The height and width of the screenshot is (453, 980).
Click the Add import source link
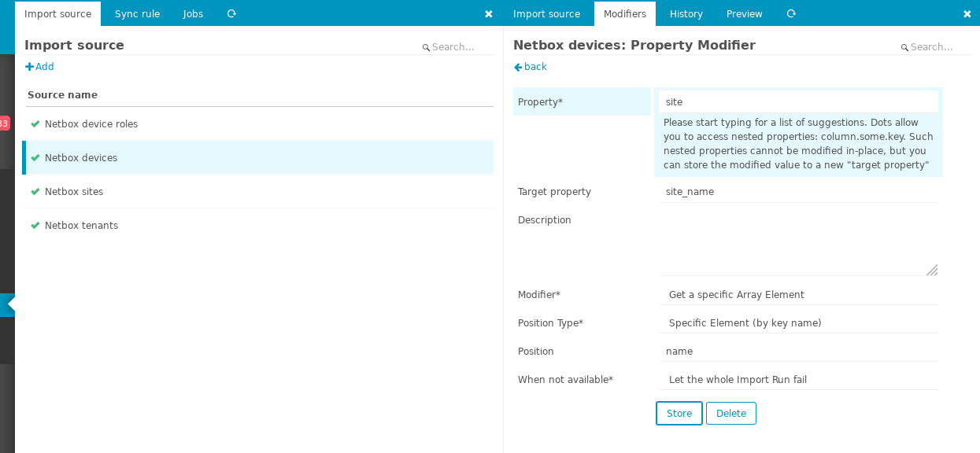click(40, 67)
